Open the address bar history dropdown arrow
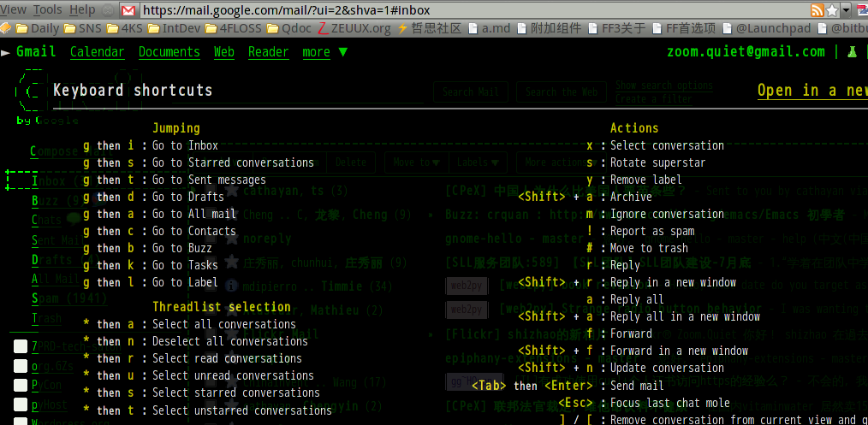 846,10
